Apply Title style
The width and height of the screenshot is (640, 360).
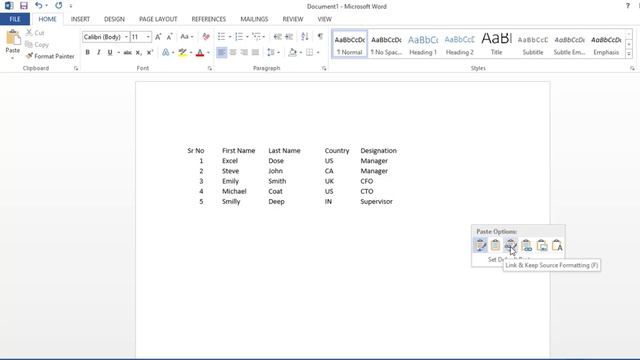coord(496,44)
